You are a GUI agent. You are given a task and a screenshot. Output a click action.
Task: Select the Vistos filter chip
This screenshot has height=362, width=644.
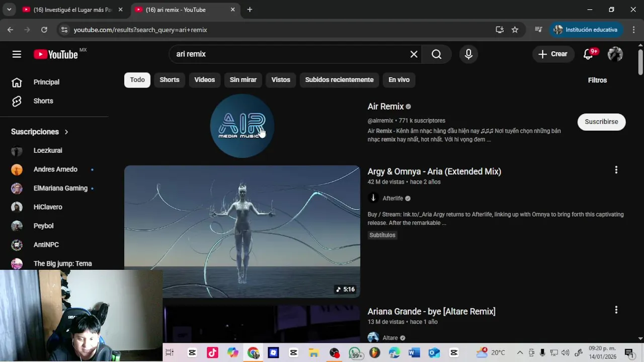click(x=281, y=80)
